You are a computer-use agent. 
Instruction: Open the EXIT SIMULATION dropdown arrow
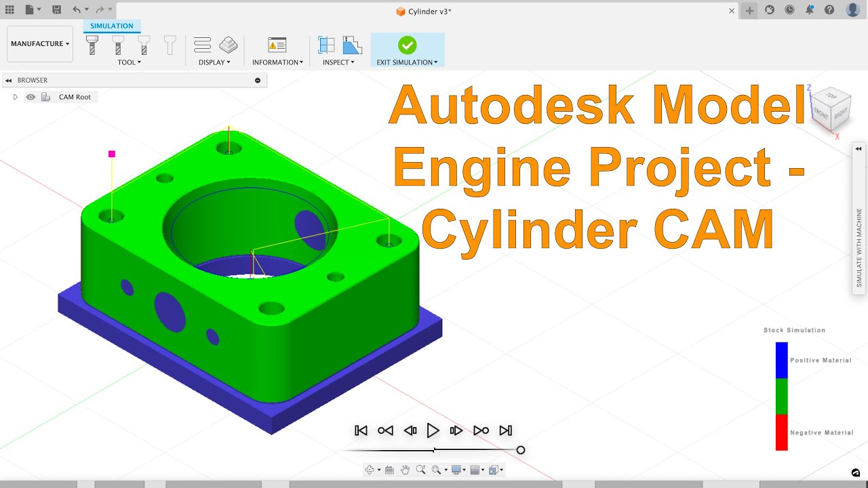(x=435, y=62)
